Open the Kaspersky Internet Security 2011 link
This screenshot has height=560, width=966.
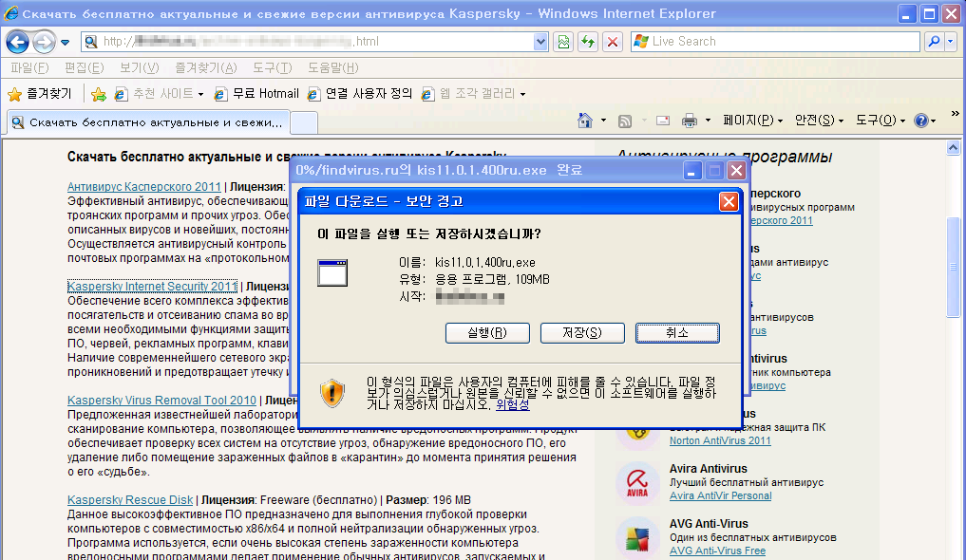[x=152, y=286]
